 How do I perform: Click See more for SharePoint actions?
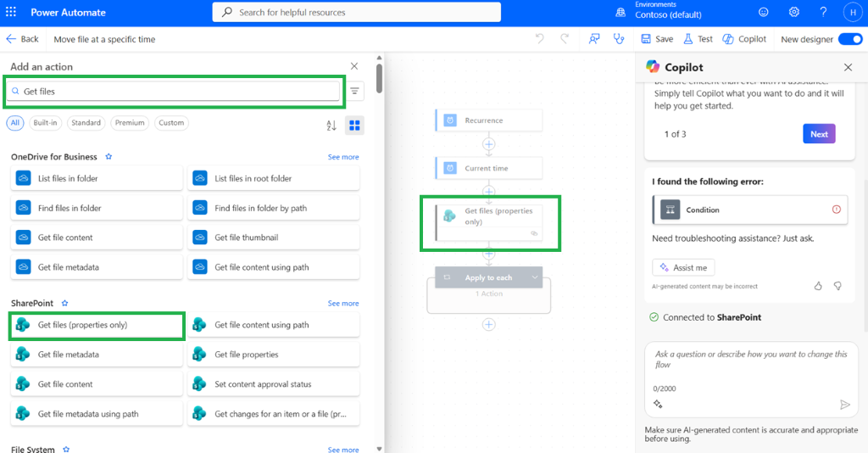(x=343, y=303)
